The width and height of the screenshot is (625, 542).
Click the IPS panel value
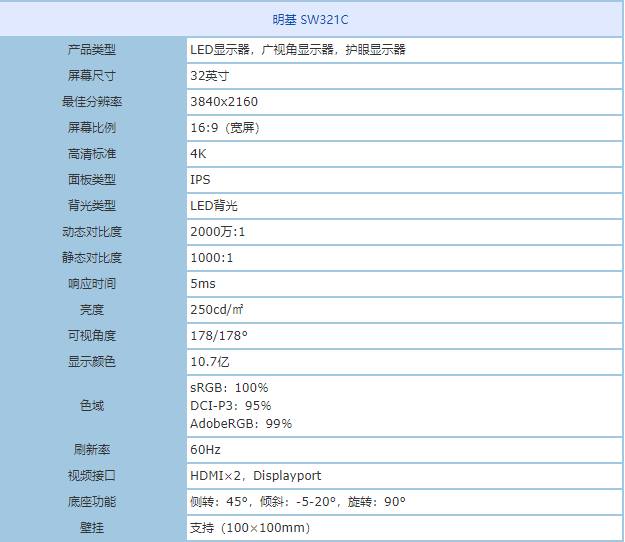(200, 180)
